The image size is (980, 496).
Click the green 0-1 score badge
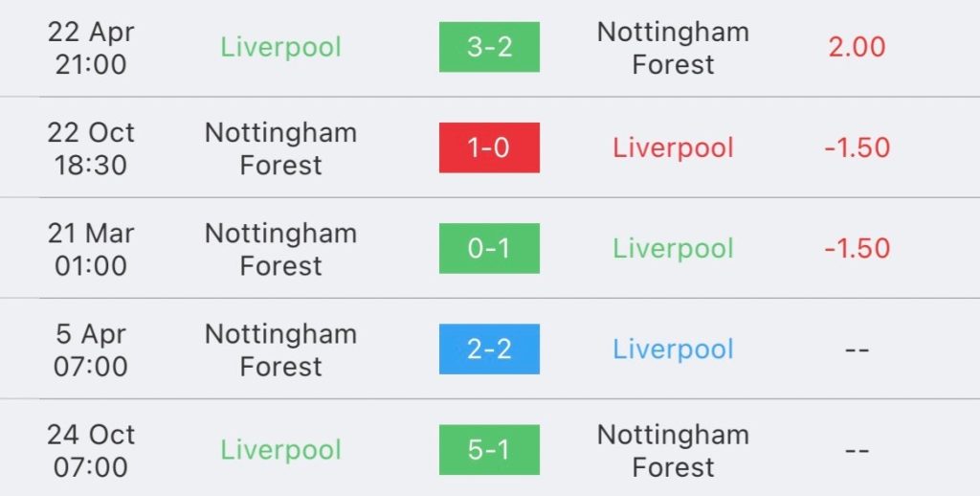point(489,248)
